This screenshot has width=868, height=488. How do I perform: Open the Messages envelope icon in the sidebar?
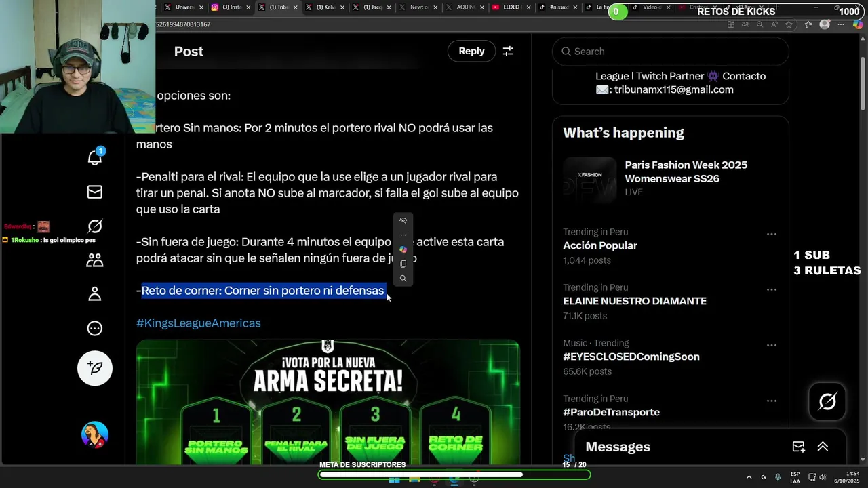pyautogui.click(x=95, y=192)
